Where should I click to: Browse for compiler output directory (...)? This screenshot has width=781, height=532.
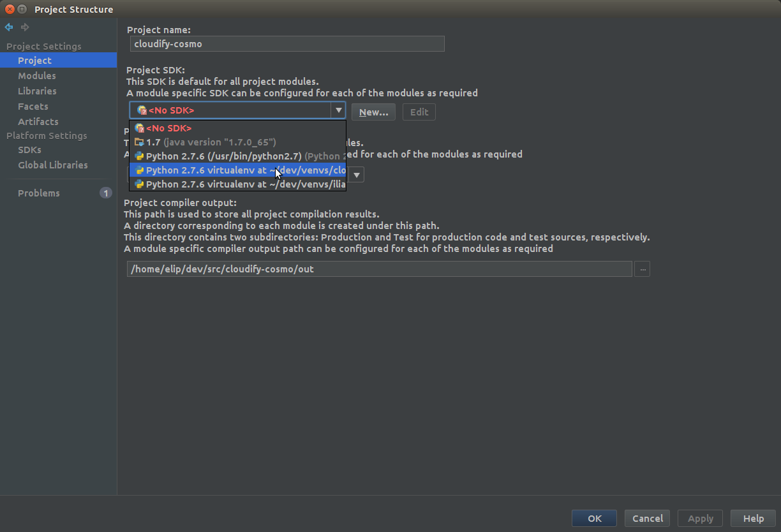[643, 269]
